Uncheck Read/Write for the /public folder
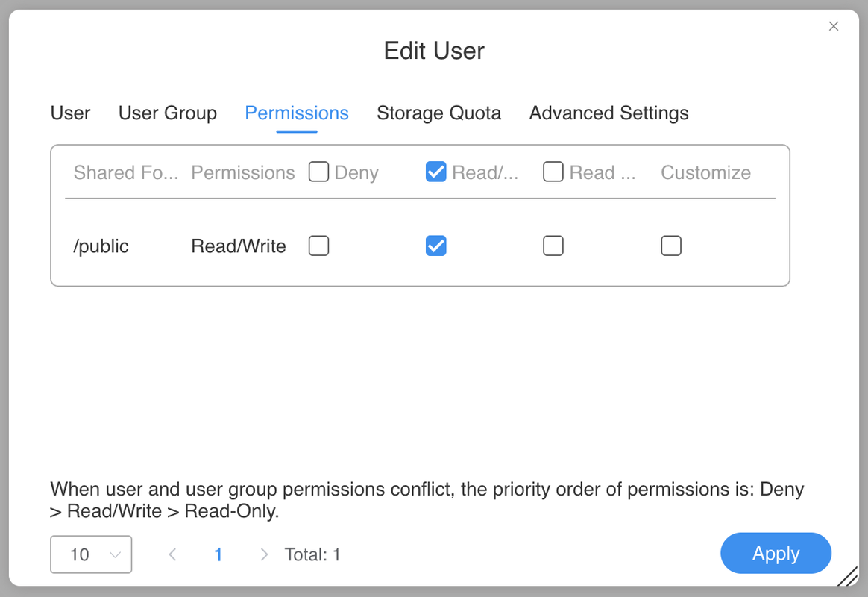The height and width of the screenshot is (597, 868). click(435, 246)
